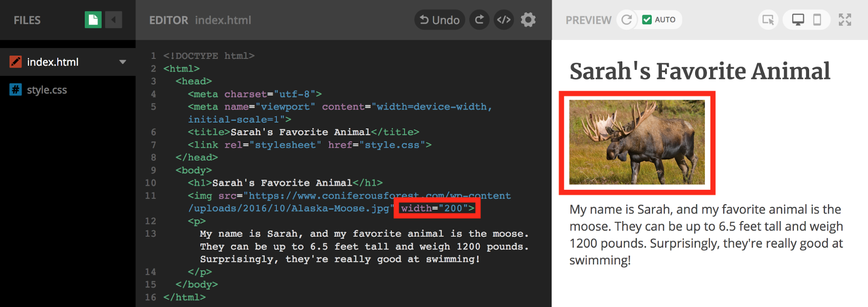The width and height of the screenshot is (868, 307).
Task: Activate the element inspector icon
Action: pyautogui.click(x=768, y=20)
